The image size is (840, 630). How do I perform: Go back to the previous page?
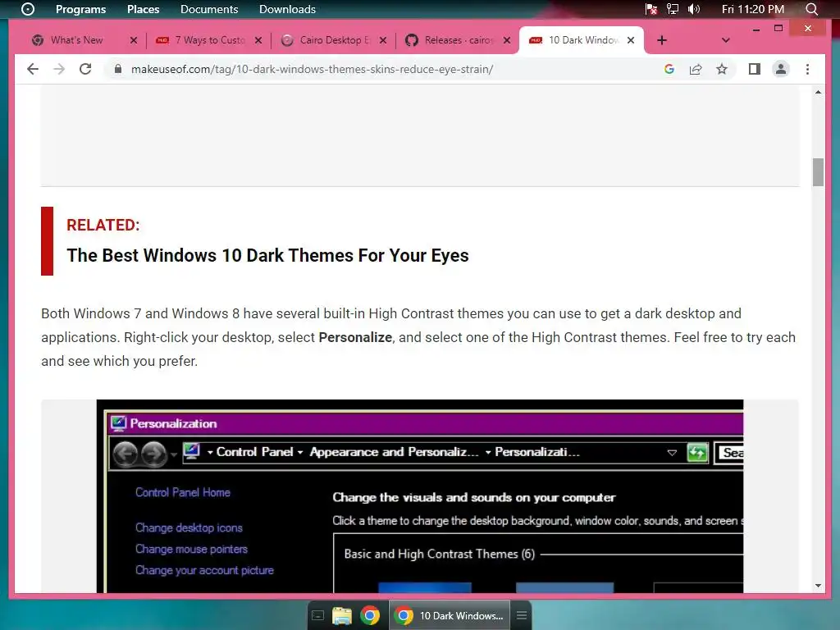coord(33,69)
